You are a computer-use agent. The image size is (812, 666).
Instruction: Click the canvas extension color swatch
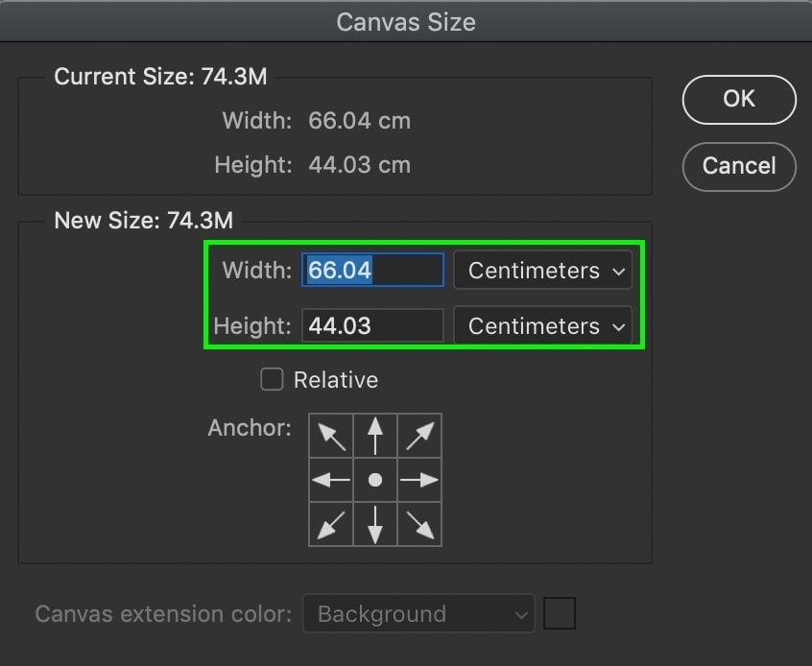tap(560, 612)
